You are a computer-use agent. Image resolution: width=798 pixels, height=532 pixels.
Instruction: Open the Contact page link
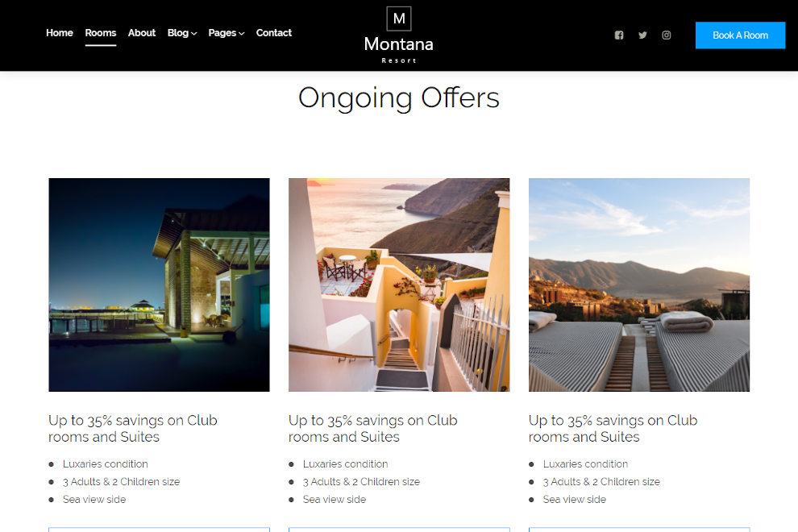(x=274, y=32)
